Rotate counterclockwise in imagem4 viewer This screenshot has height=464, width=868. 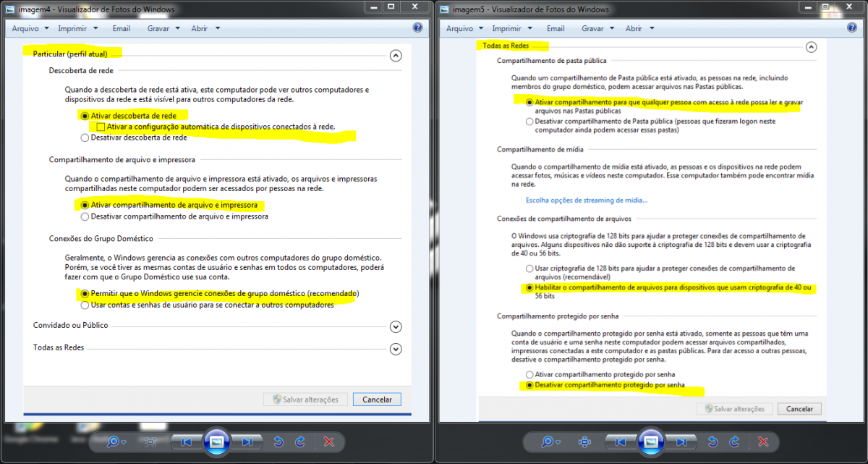pos(278,442)
